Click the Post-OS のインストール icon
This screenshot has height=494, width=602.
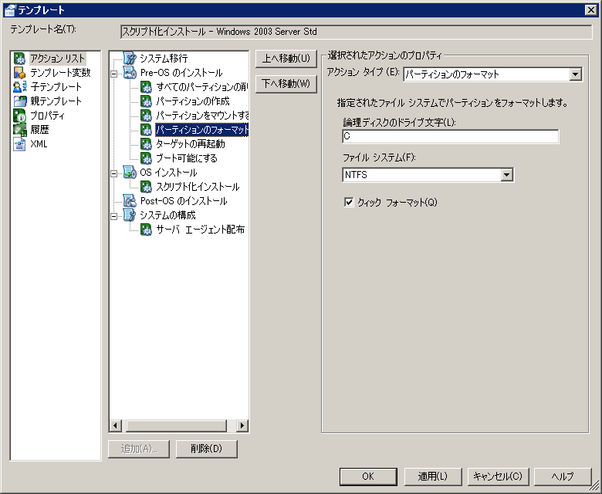(130, 201)
